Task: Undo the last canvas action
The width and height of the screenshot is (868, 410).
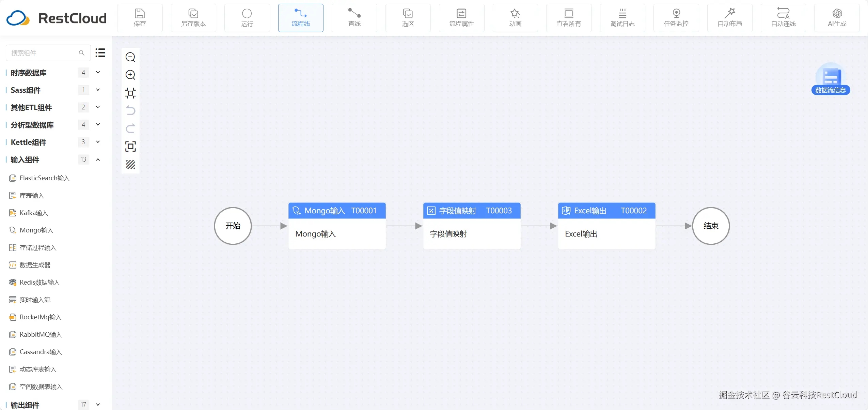Action: [x=130, y=111]
